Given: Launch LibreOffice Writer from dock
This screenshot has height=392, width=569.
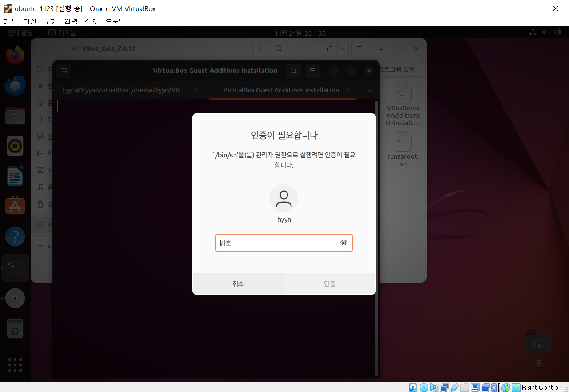Looking at the screenshot, I should point(15,176).
